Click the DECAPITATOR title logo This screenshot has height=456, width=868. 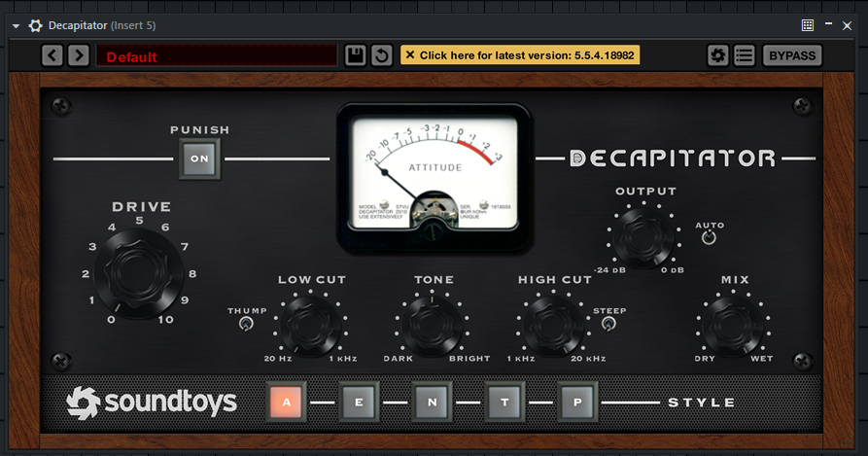pos(673,158)
